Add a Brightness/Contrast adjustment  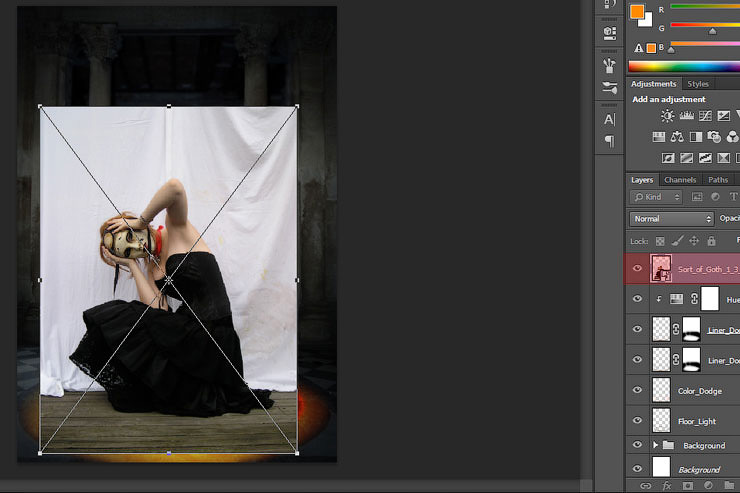667,117
